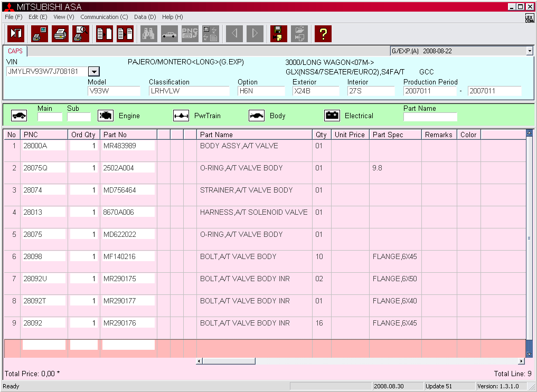Click the horizontal scrollbar thumb
The image size is (537, 392).
(x=229, y=361)
